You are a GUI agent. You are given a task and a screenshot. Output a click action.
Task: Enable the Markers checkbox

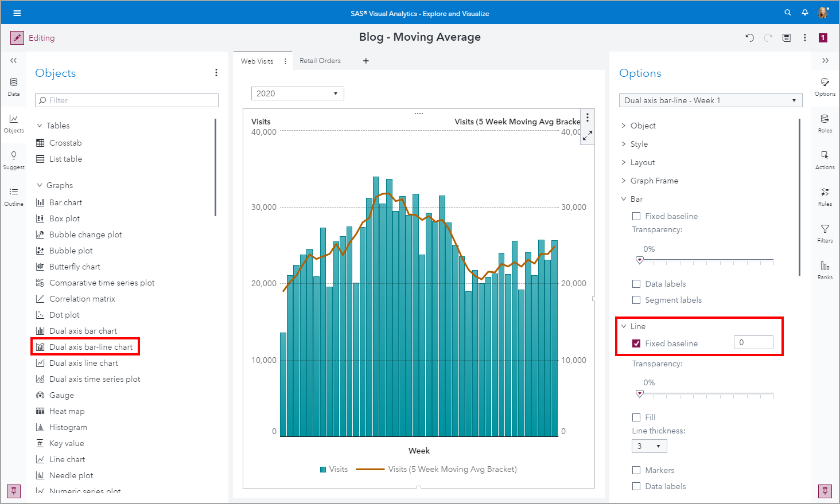[x=636, y=470]
